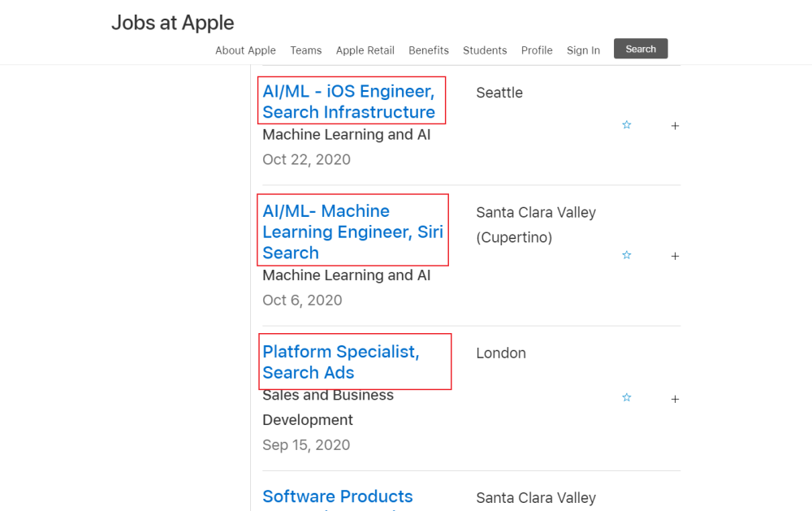Open the About Apple menu item

click(245, 50)
